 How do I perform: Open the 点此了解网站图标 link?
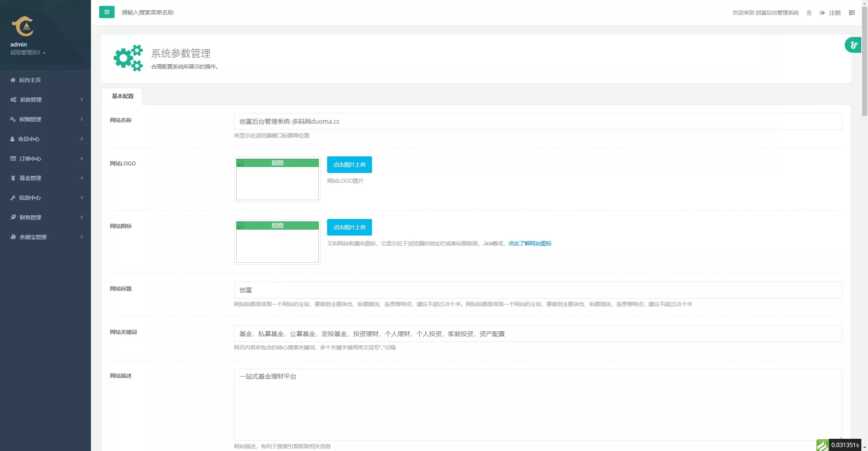point(529,243)
